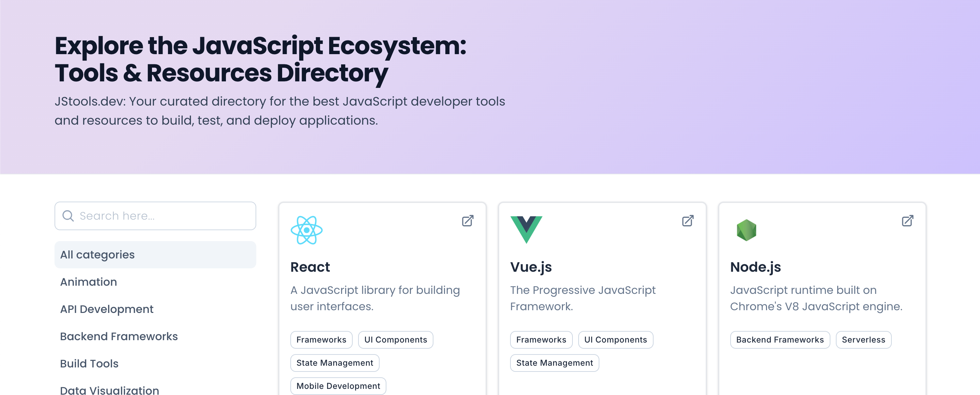Click 'The Progressive JavaScript Framework.' text
The image size is (980, 395).
click(583, 298)
